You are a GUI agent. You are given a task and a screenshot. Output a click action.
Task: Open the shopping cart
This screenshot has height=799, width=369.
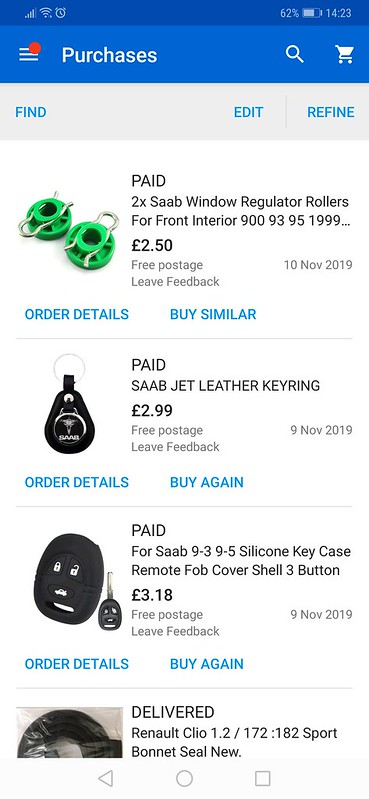click(345, 55)
